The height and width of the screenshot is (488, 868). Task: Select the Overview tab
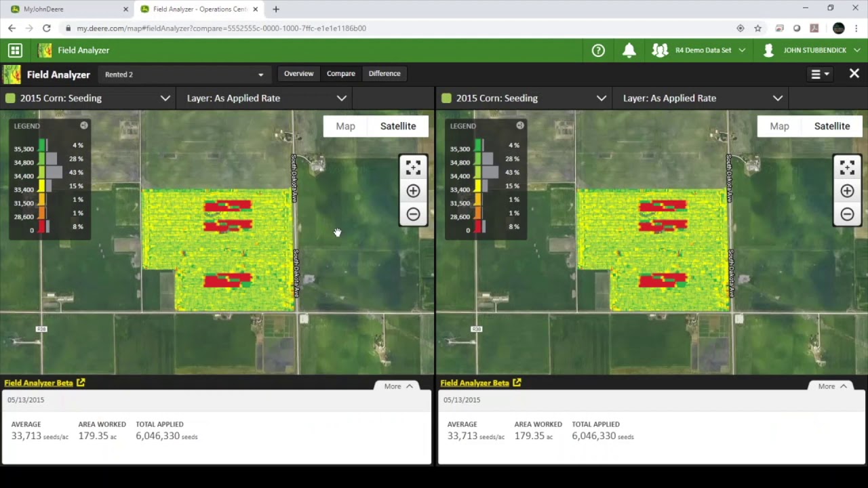click(x=298, y=74)
